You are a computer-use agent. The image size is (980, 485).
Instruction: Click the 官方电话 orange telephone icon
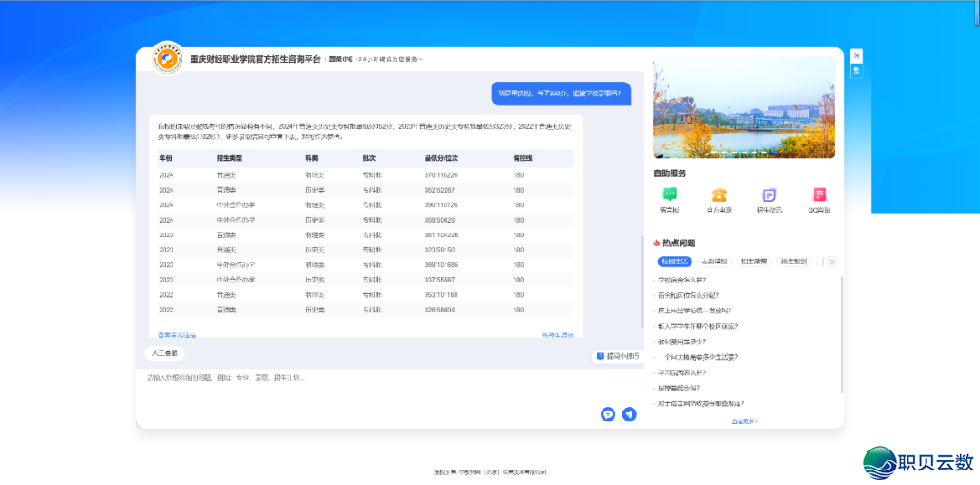click(719, 194)
